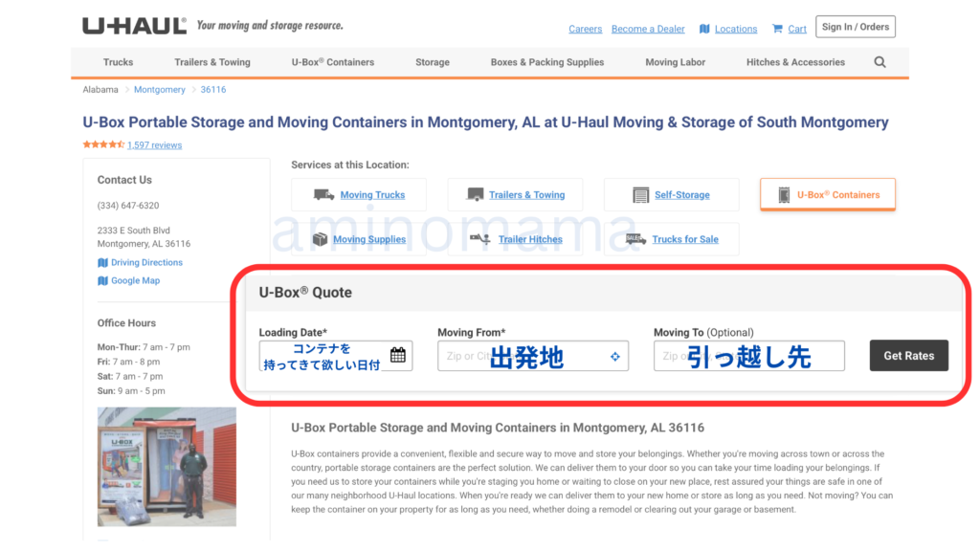Screen dimensions: 980x551
Task: Click the Moving Trucks service link
Action: click(x=372, y=195)
